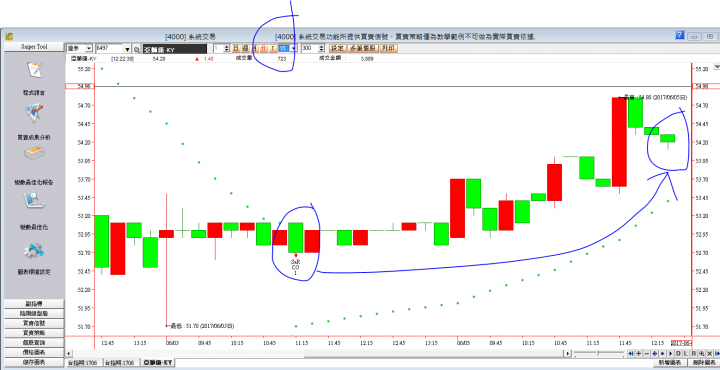This screenshot has height=370, width=720.
Task: Click the blue play arrow icon
Action: click(x=670, y=353)
